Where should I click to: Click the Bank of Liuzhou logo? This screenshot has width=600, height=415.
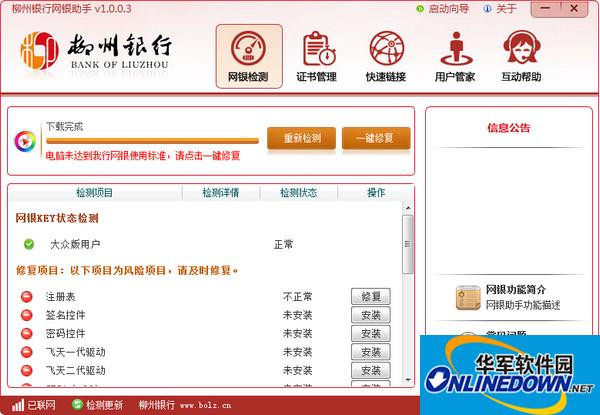point(96,52)
